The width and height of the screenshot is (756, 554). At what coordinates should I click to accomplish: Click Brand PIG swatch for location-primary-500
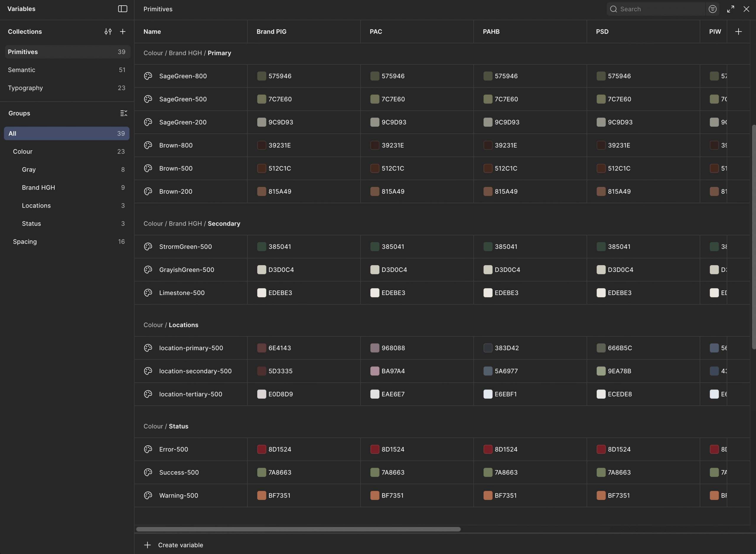coord(261,348)
